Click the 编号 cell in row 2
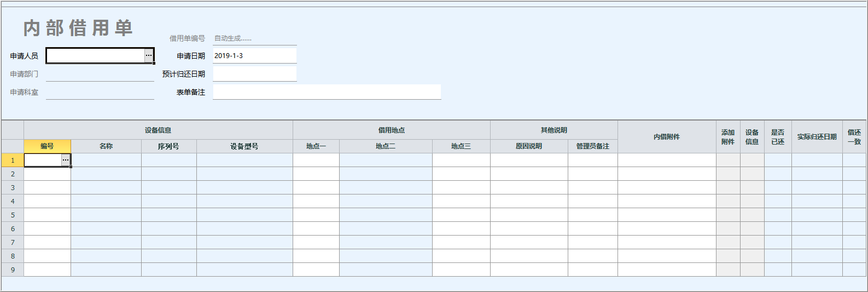Screen dimensions: 868x292 point(47,174)
